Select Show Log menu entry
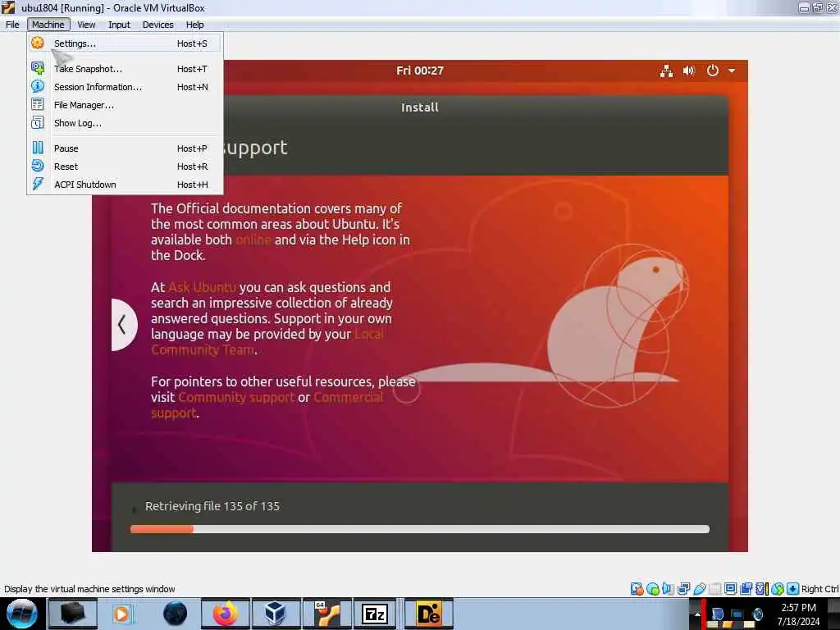840x630 pixels. click(125, 123)
